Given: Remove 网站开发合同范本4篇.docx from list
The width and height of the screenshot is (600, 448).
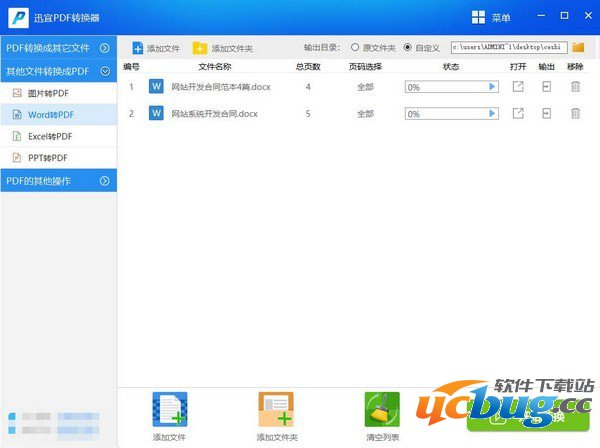Looking at the screenshot, I should (x=575, y=86).
